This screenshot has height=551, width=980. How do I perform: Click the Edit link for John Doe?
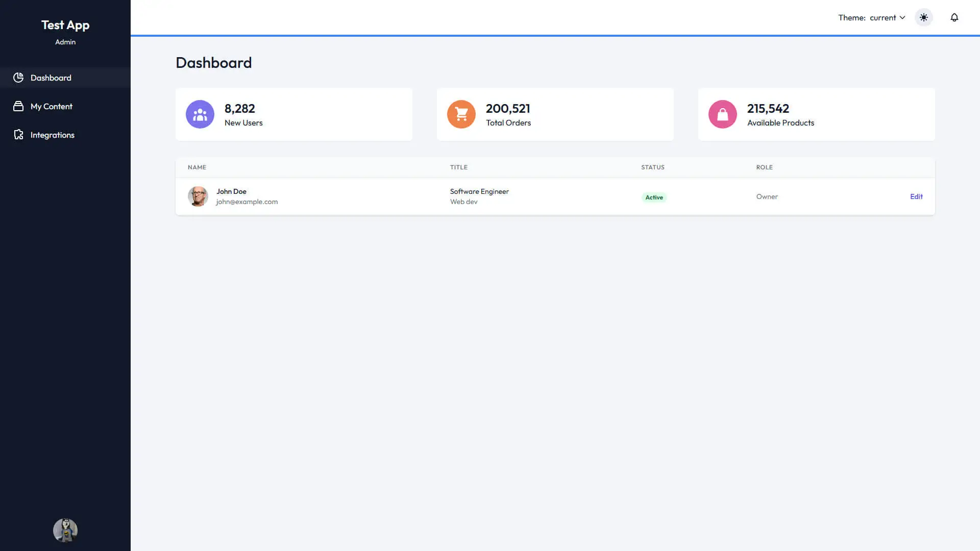(x=916, y=196)
